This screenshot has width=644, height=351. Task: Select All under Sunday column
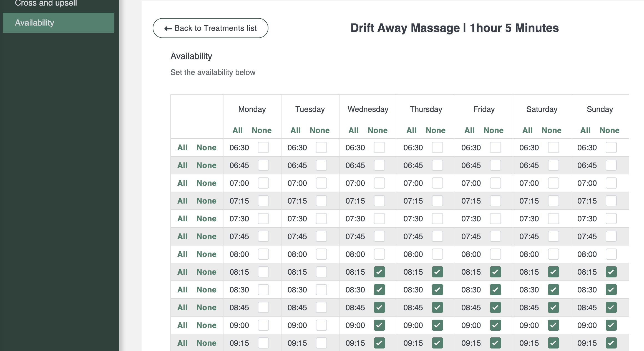[x=585, y=130]
